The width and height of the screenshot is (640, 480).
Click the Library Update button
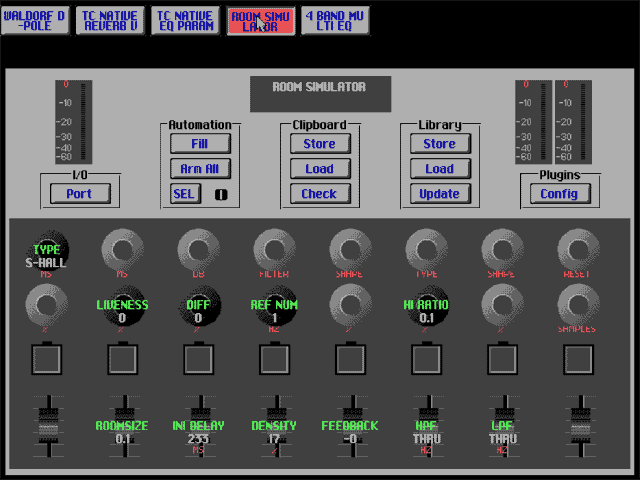pyautogui.click(x=440, y=193)
